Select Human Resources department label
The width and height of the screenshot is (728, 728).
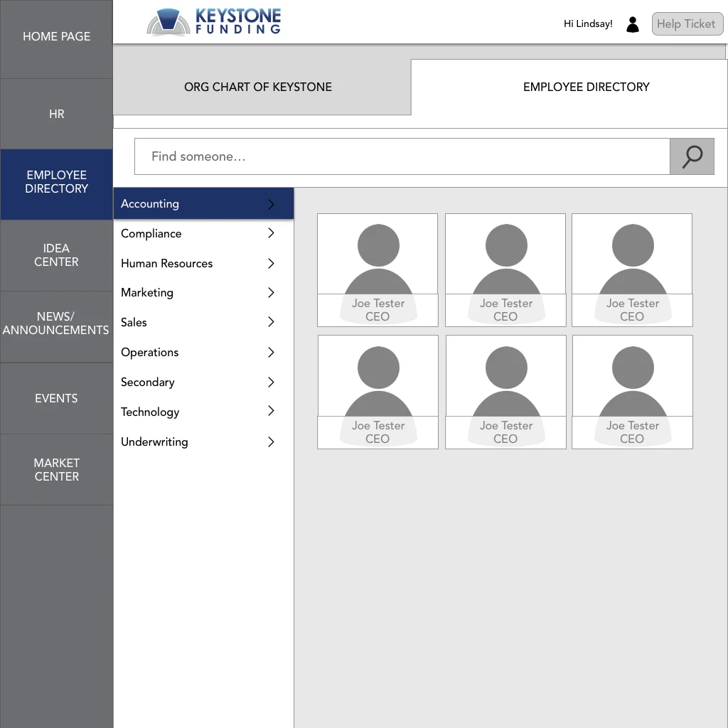tap(166, 263)
